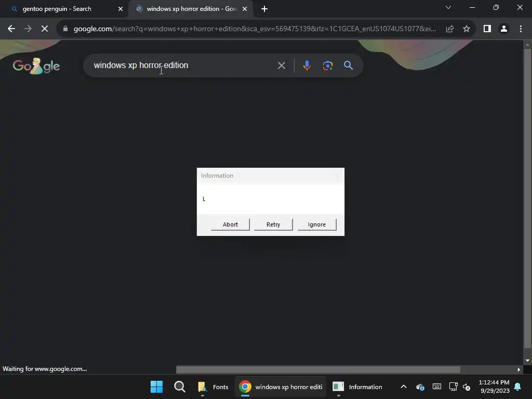Open Windows taskbar search
This screenshot has height=399, width=532.
pyautogui.click(x=179, y=387)
